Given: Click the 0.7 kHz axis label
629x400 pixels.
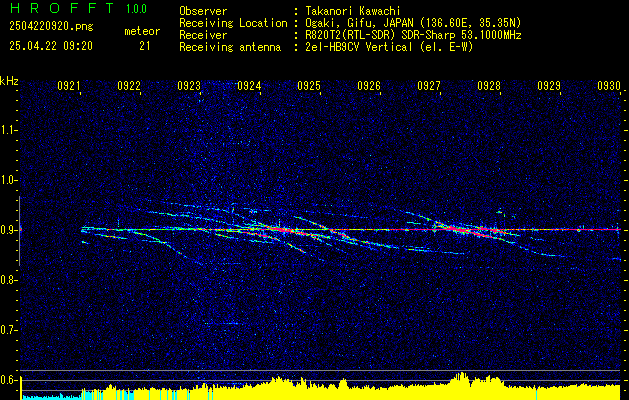Looking at the screenshot, I should click(8, 330).
